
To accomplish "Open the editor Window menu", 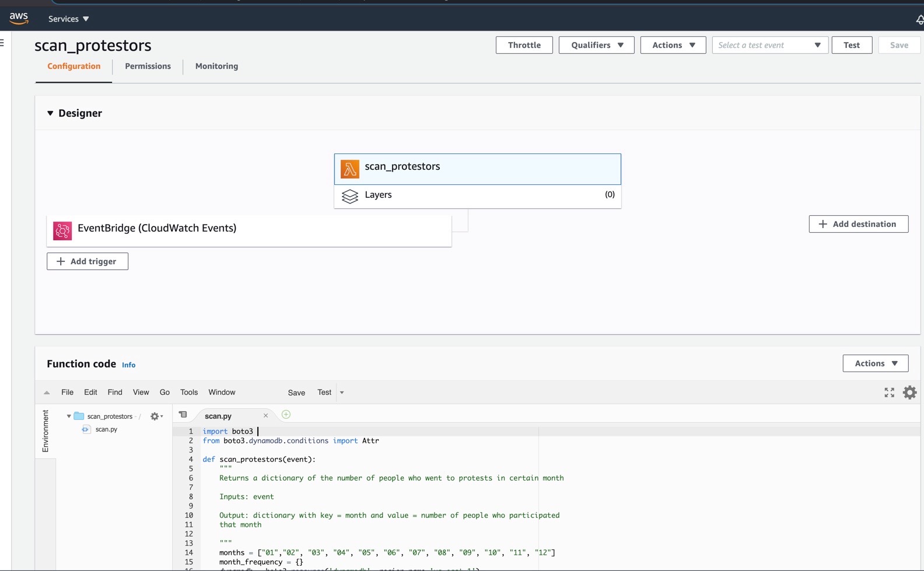I will 222,393.
